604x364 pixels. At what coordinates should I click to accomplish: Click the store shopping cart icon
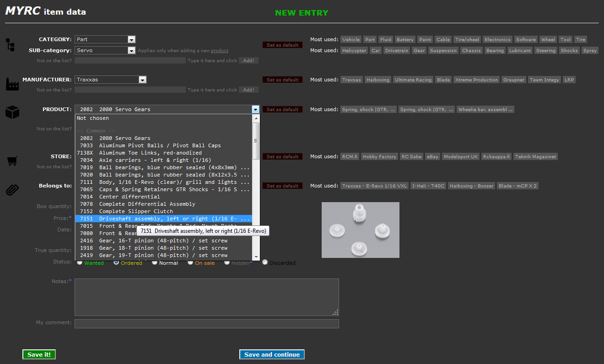pyautogui.click(x=12, y=161)
